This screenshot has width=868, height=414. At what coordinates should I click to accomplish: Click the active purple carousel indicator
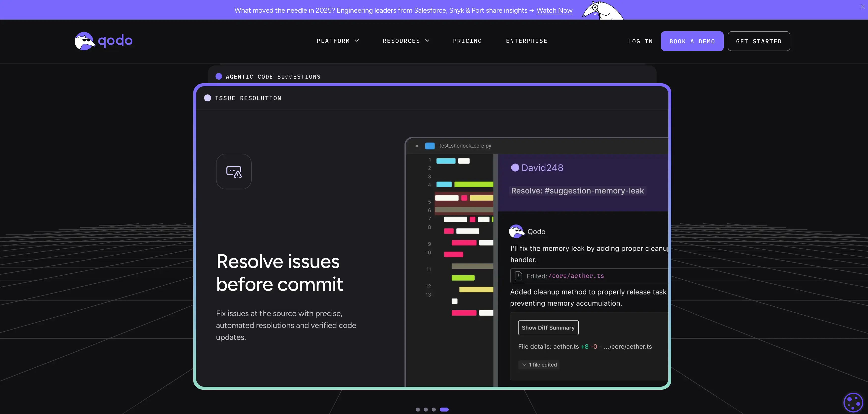444,410
